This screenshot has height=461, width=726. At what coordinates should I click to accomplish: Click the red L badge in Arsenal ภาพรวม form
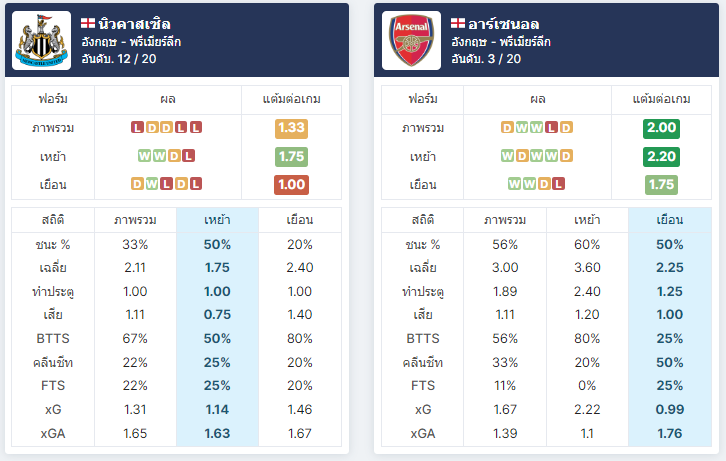point(551,127)
